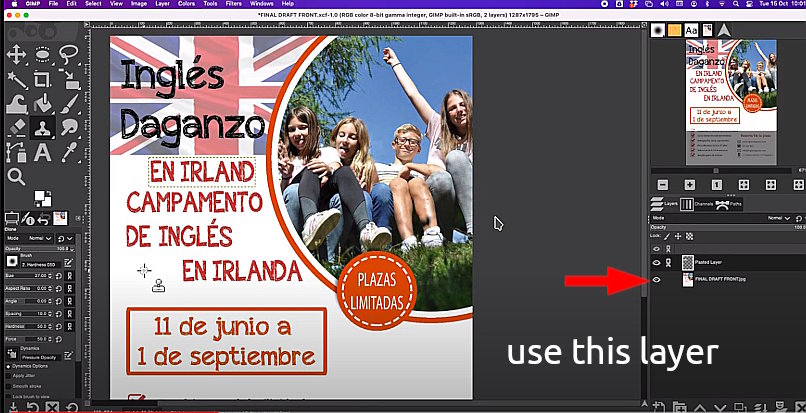The width and height of the screenshot is (806, 413).
Task: Toggle lock alpha channel for layer
Action: click(x=689, y=237)
